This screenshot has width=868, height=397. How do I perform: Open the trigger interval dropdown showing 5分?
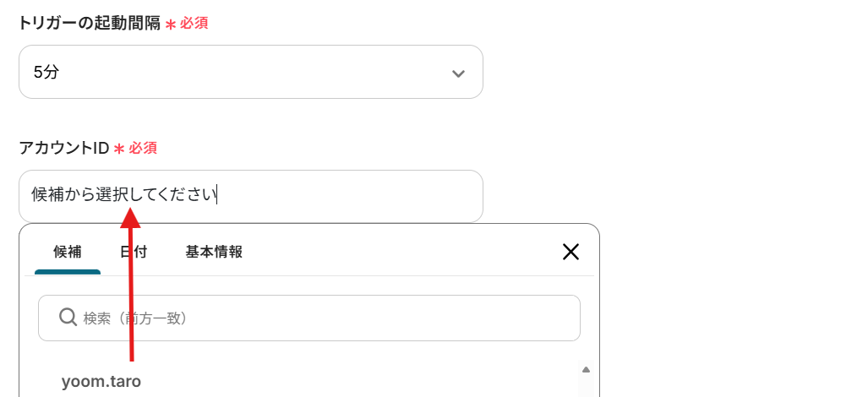(x=250, y=72)
